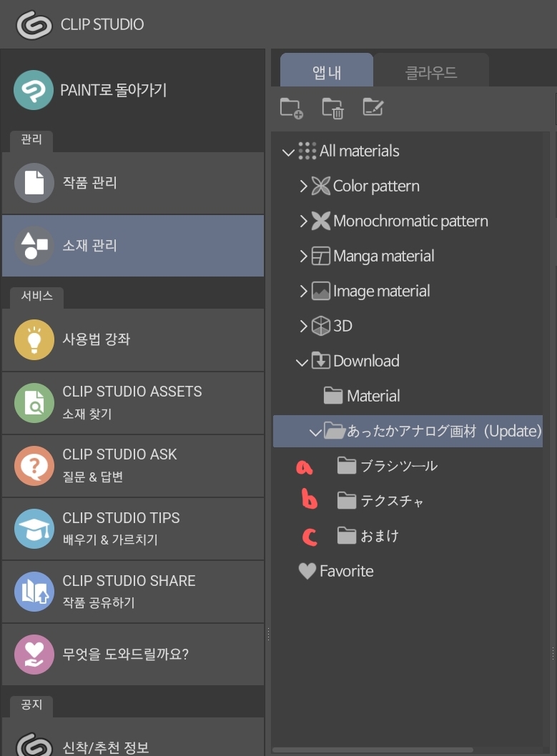The height and width of the screenshot is (756, 557).
Task: Switch to the 클라우드 tab
Action: [x=431, y=71]
